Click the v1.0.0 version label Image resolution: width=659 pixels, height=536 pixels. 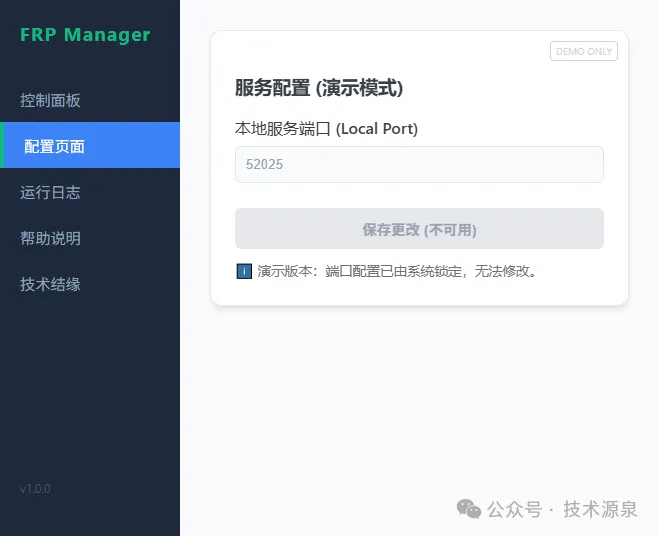click(x=35, y=489)
